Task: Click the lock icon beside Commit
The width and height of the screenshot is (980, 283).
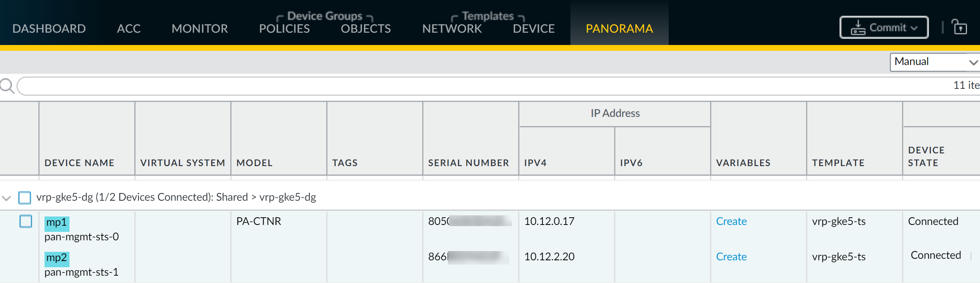Action: pyautogui.click(x=960, y=27)
